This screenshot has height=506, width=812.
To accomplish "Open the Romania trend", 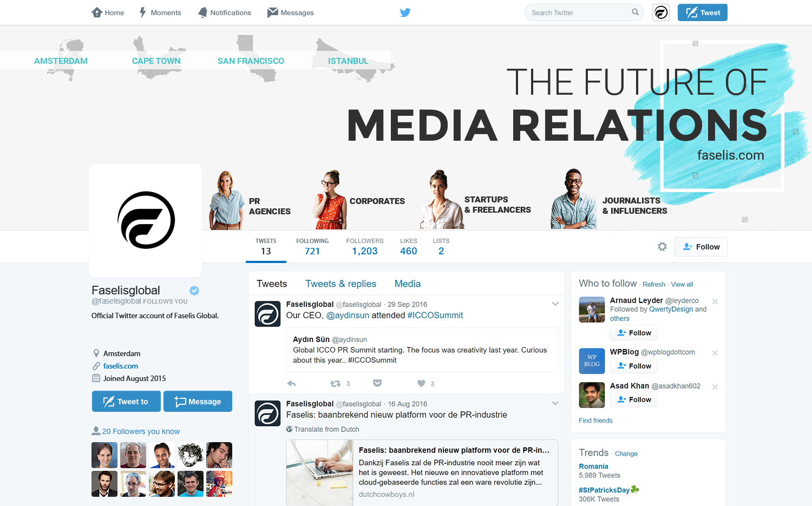I will click(593, 466).
